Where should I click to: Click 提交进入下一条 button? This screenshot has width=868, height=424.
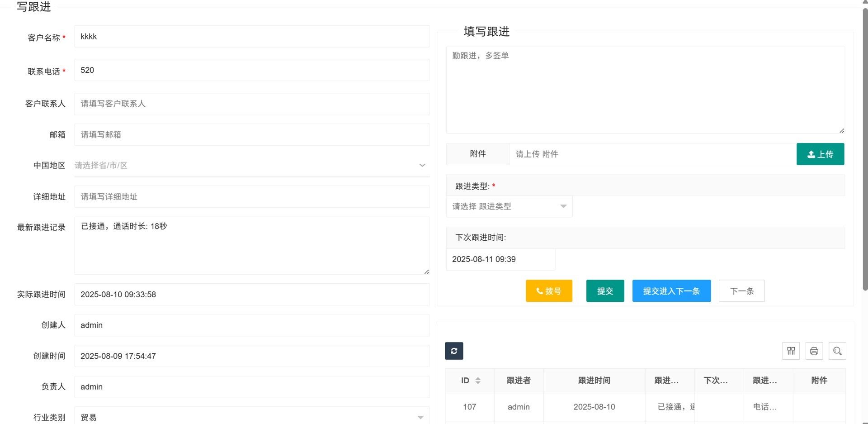click(x=671, y=291)
